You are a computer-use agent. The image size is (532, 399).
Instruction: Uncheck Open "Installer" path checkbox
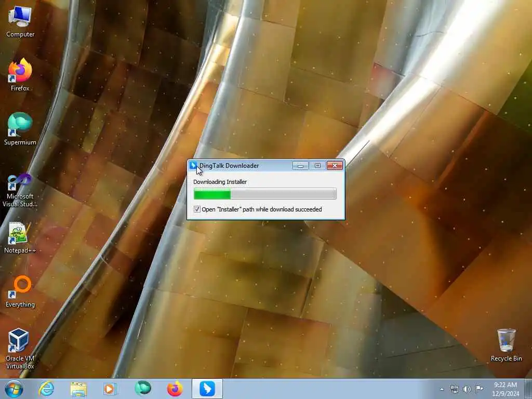tap(197, 209)
